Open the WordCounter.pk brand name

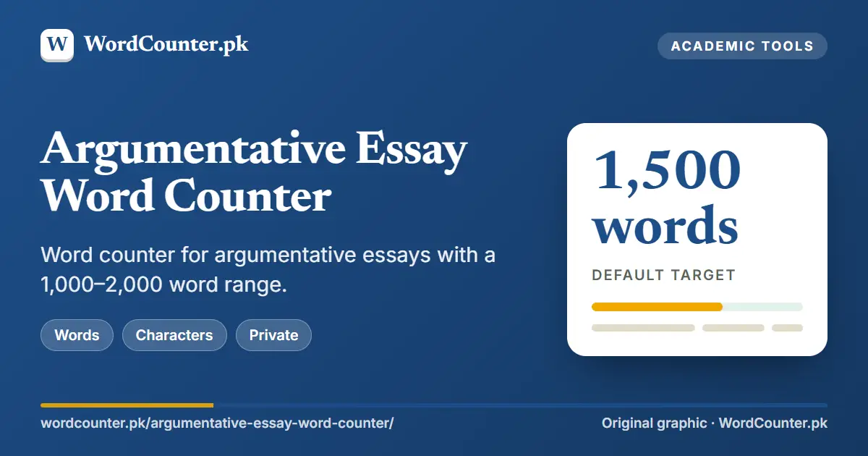point(166,44)
